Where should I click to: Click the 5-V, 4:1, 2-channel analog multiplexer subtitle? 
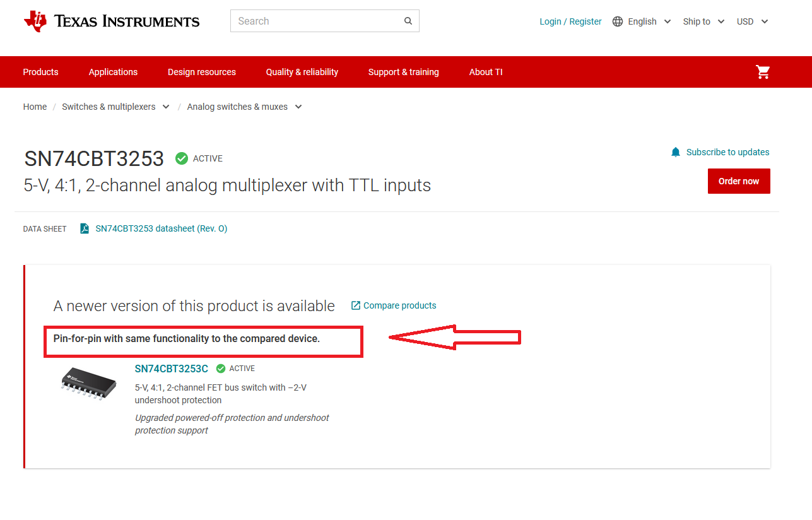pos(227,186)
